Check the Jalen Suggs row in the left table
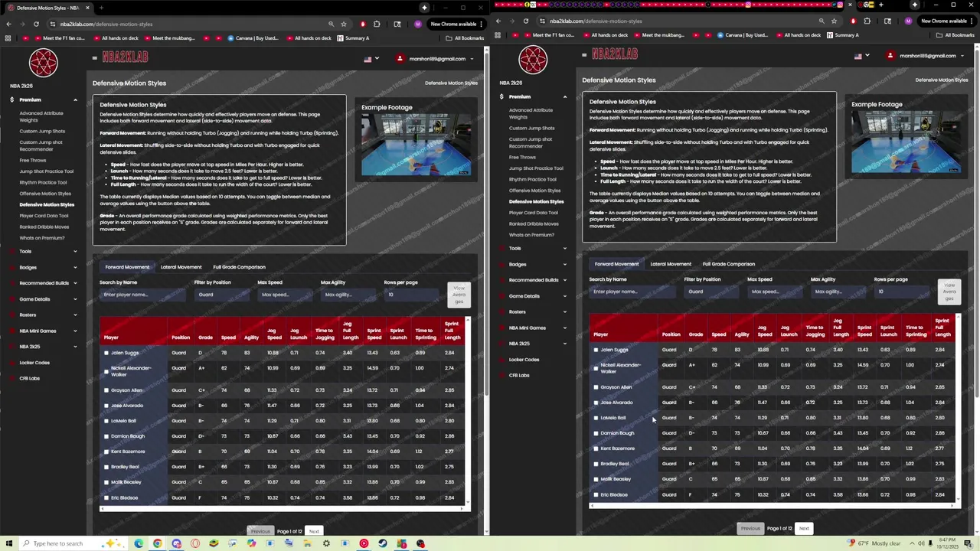Viewport: 980px width, 551px height. click(x=106, y=353)
